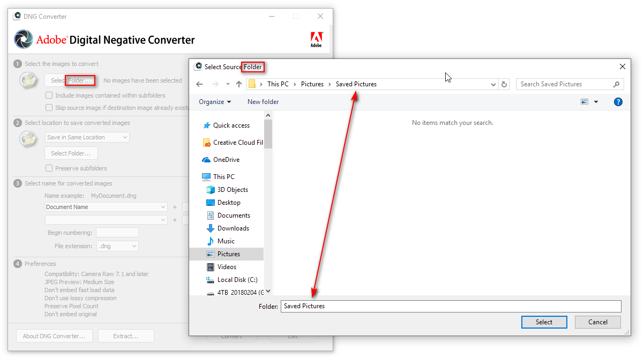This screenshot has width=644, height=357.
Task: Click DNG Converter aperture logo in header
Action: click(x=23, y=40)
